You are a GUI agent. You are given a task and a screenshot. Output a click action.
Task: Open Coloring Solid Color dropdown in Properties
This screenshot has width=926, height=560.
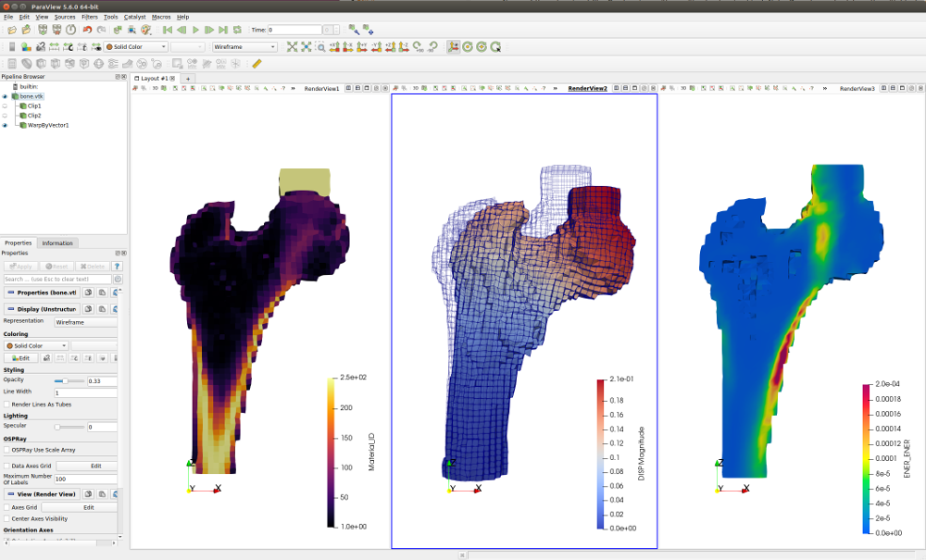coord(36,346)
